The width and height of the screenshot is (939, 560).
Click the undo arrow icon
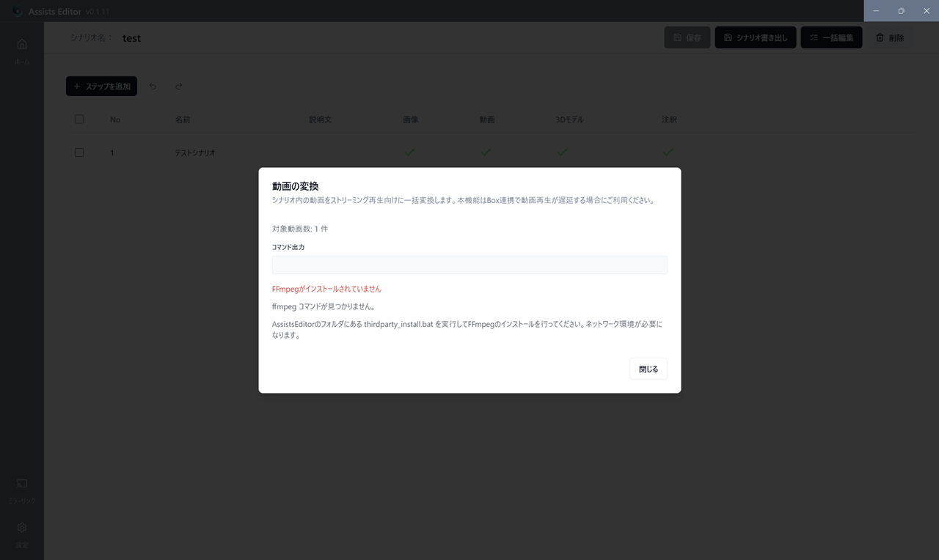click(153, 86)
